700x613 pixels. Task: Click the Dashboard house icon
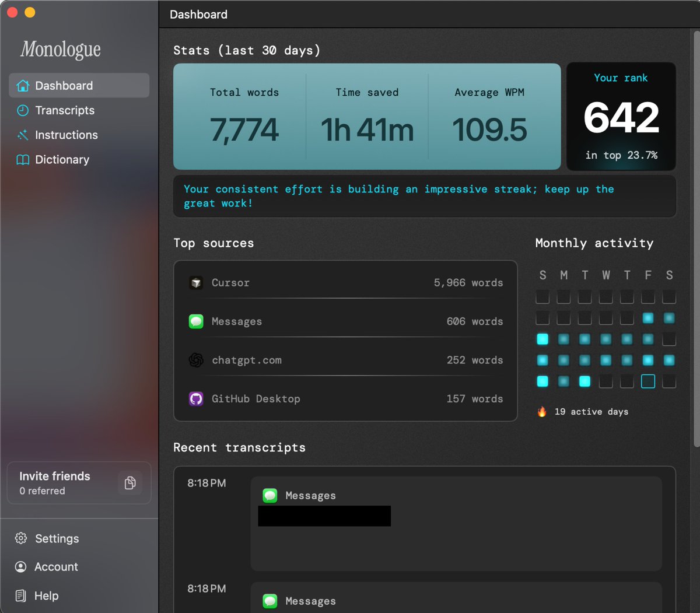23,86
